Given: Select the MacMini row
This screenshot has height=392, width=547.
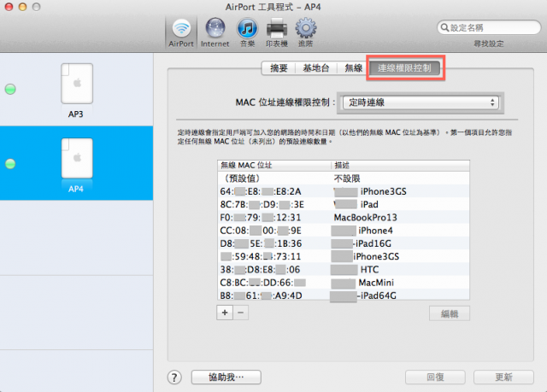Looking at the screenshot, I should click(344, 283).
